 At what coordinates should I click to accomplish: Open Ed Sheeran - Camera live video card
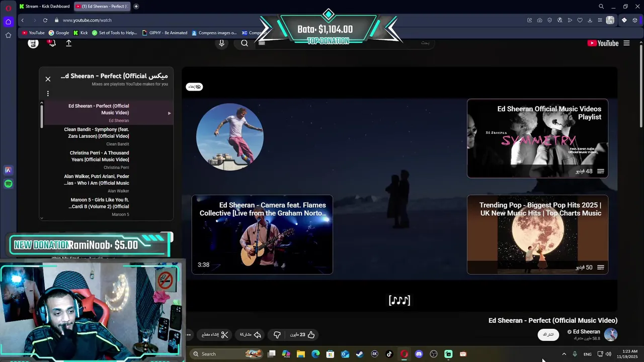(x=262, y=234)
